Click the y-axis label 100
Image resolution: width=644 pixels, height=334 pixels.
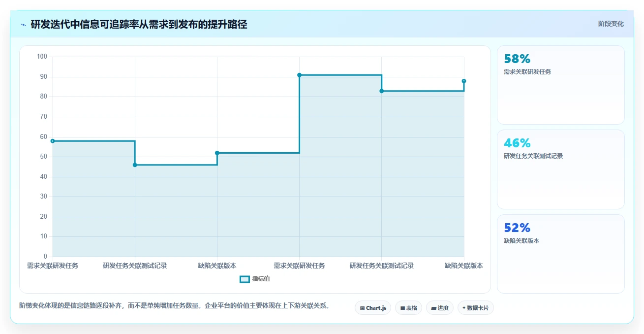pyautogui.click(x=42, y=57)
